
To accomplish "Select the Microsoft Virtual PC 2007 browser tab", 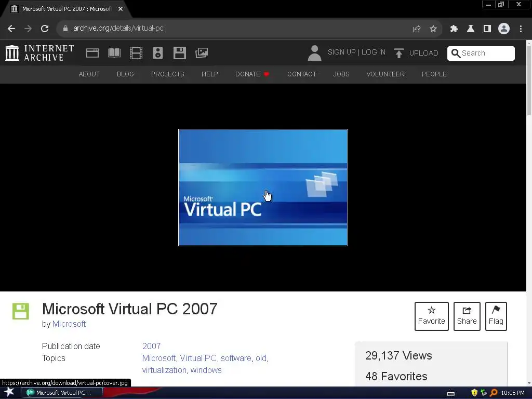I will [66, 9].
